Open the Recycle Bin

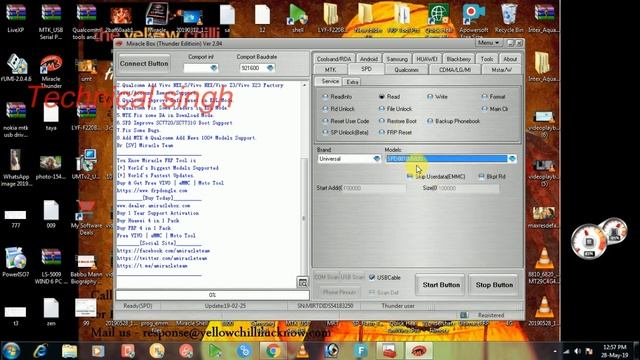coord(509,18)
